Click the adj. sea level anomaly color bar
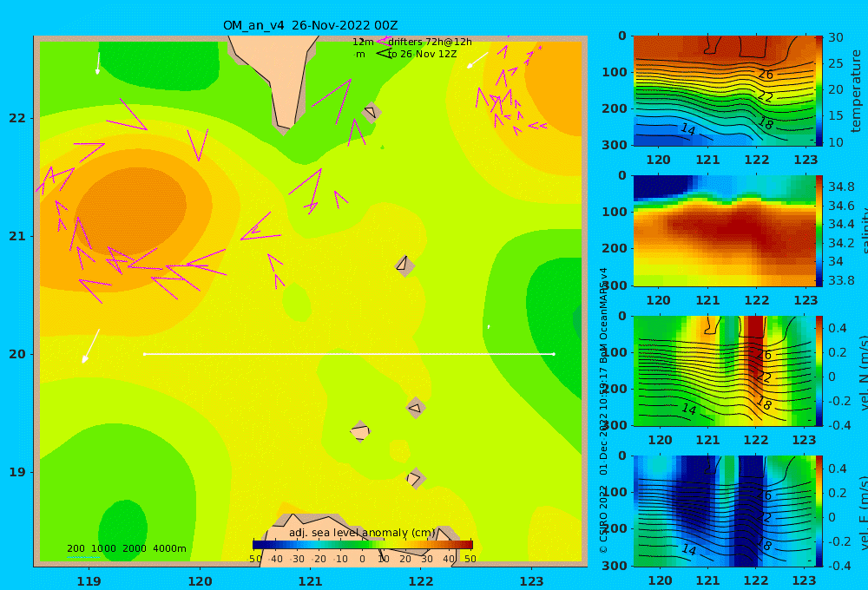The image size is (868, 590). 363,545
